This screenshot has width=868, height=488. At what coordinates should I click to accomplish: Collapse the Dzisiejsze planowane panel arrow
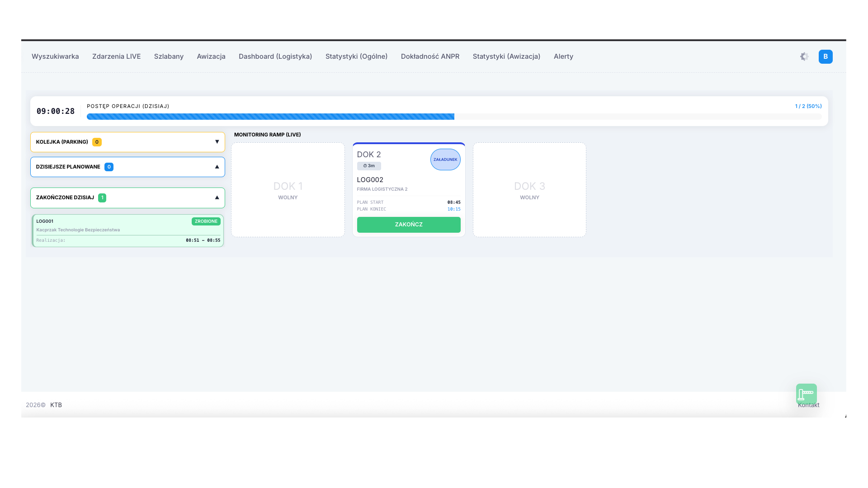217,167
